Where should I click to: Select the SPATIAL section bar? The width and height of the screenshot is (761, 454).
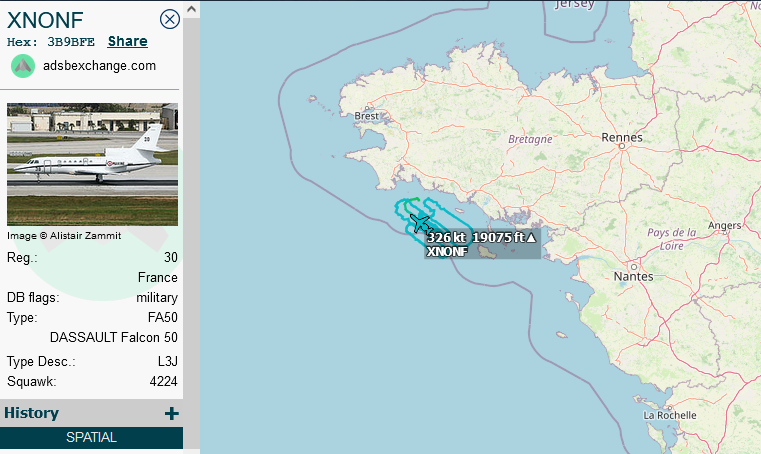point(91,437)
